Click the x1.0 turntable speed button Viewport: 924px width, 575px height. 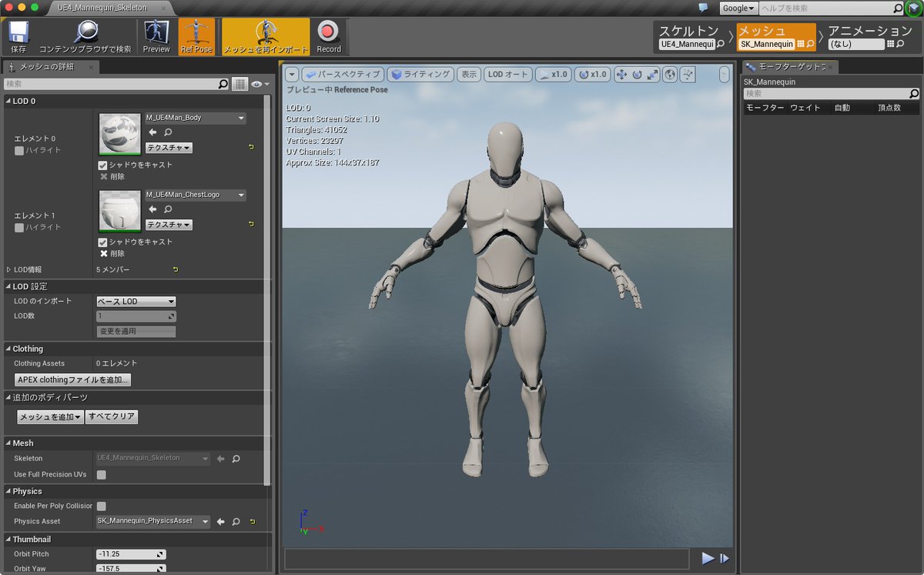point(591,75)
